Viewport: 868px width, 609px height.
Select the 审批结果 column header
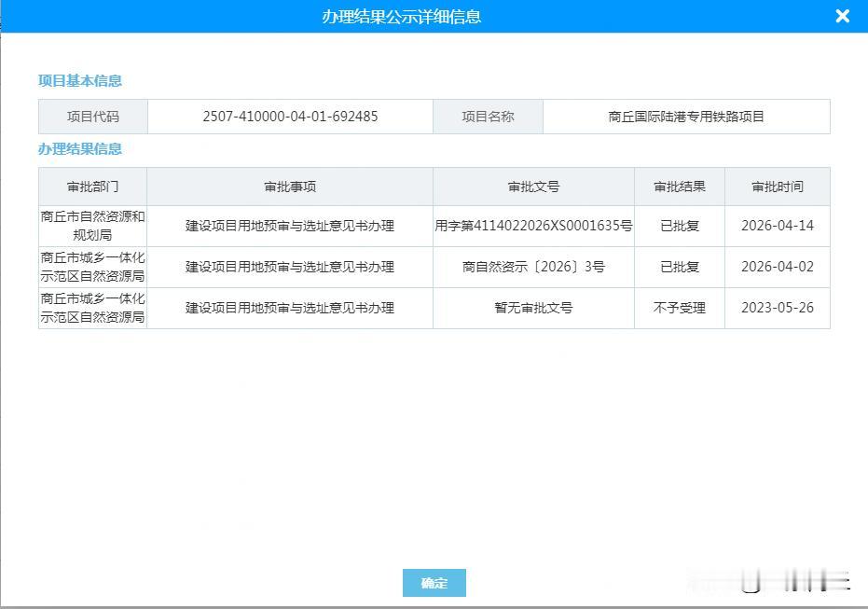680,187
